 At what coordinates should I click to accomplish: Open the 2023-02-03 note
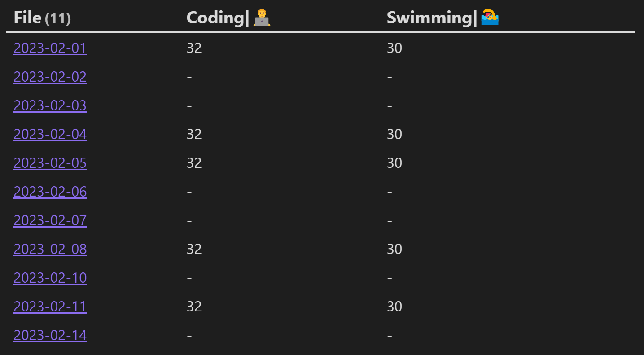(50, 105)
